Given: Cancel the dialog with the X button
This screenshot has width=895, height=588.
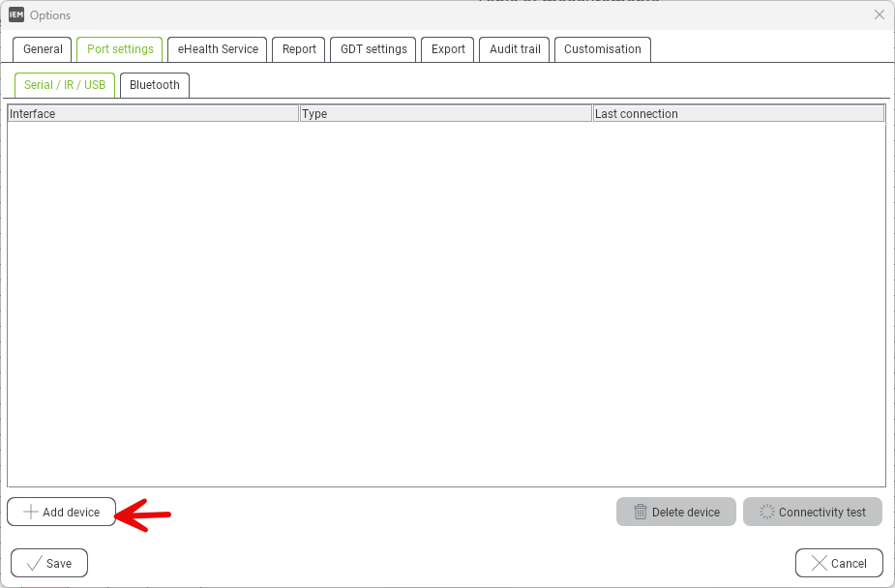Looking at the screenshot, I should (x=838, y=563).
